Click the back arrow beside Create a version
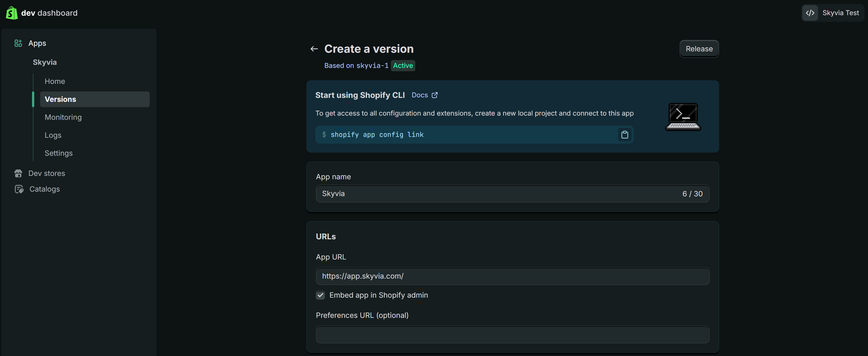868x356 pixels. (314, 49)
